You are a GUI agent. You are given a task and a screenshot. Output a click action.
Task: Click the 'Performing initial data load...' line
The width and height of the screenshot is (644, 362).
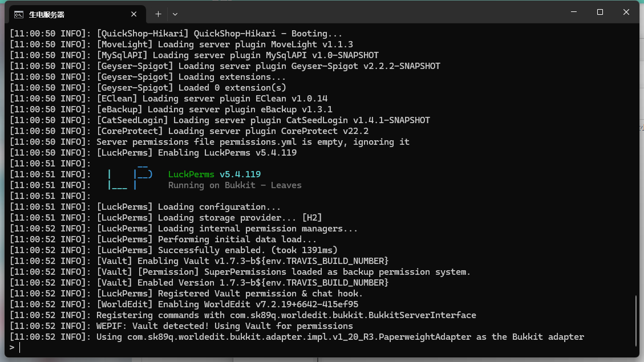coord(163,239)
